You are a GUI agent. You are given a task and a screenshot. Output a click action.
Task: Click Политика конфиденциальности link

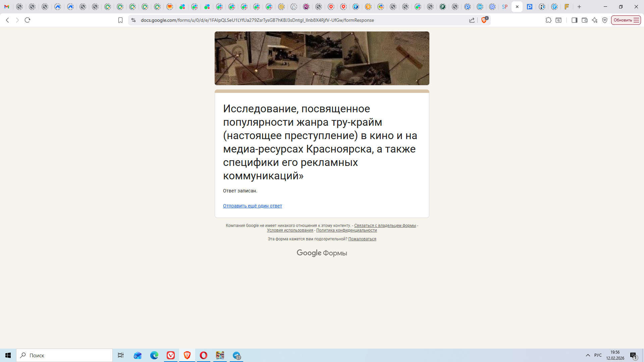346,230
